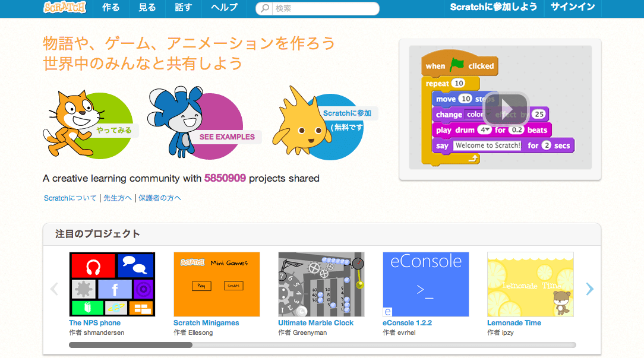Screen dimensions: 644x358
Task: Click the Scratch logo in the header
Action: click(65, 7)
